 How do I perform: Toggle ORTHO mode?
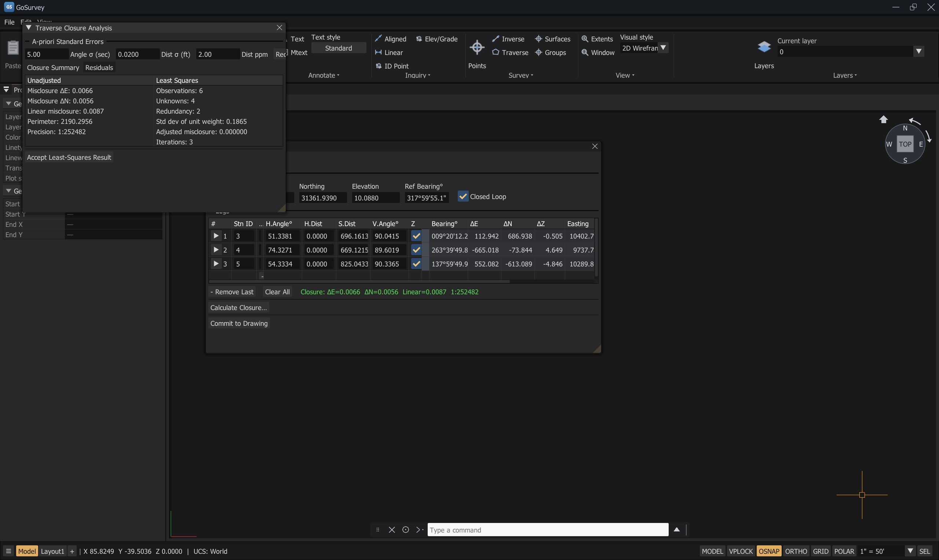point(796,551)
